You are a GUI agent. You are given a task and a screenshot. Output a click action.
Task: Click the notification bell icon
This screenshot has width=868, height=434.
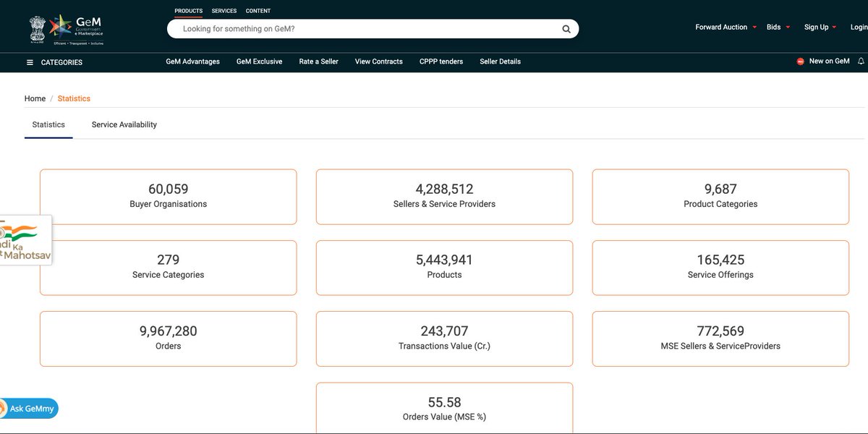pos(861,61)
